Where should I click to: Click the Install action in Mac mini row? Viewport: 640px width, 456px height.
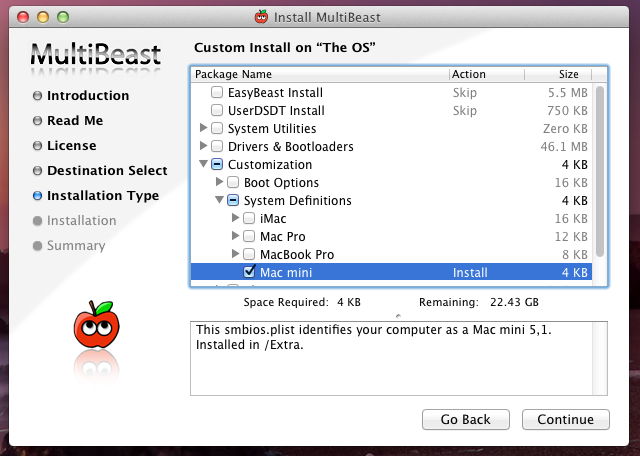coord(470,272)
